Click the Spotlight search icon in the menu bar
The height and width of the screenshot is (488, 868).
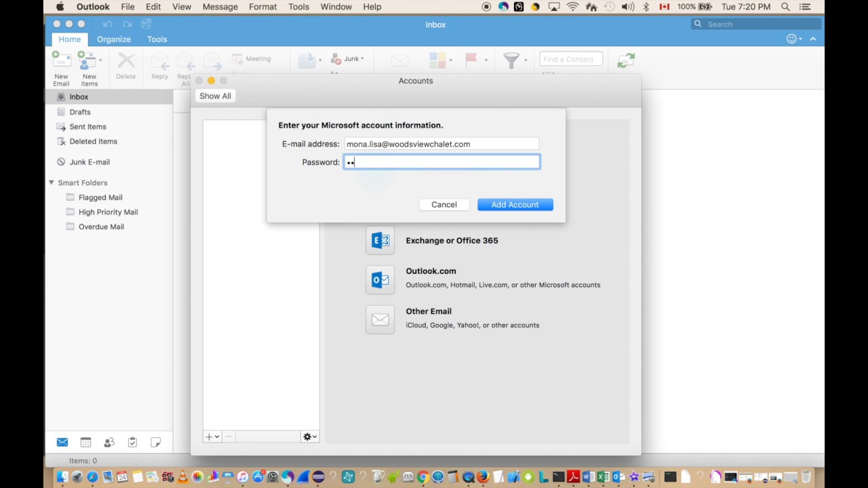785,7
